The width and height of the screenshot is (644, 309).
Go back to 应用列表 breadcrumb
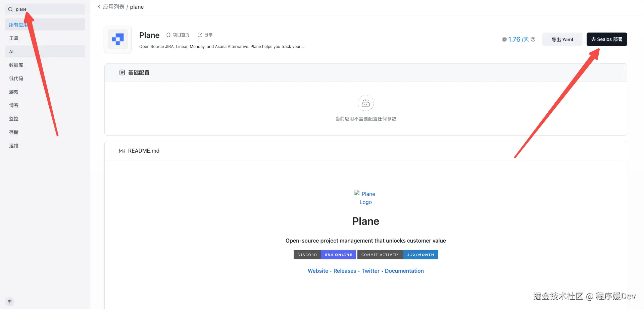pos(113,7)
